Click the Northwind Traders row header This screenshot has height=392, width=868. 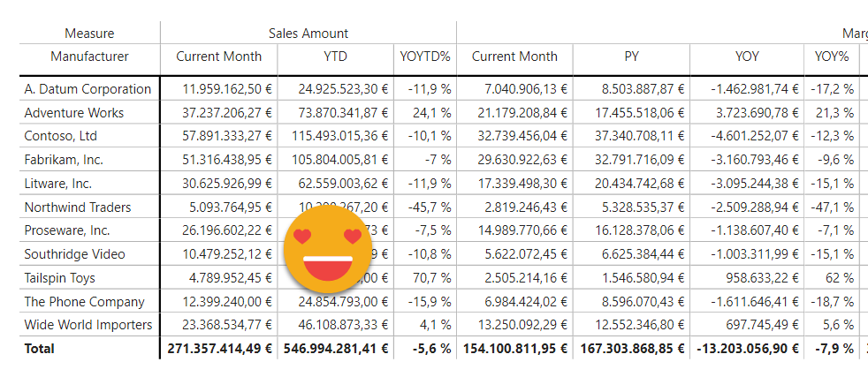click(78, 207)
